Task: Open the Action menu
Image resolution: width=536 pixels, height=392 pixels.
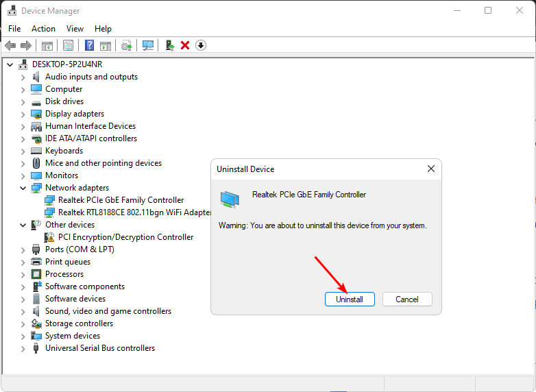Action: click(43, 29)
